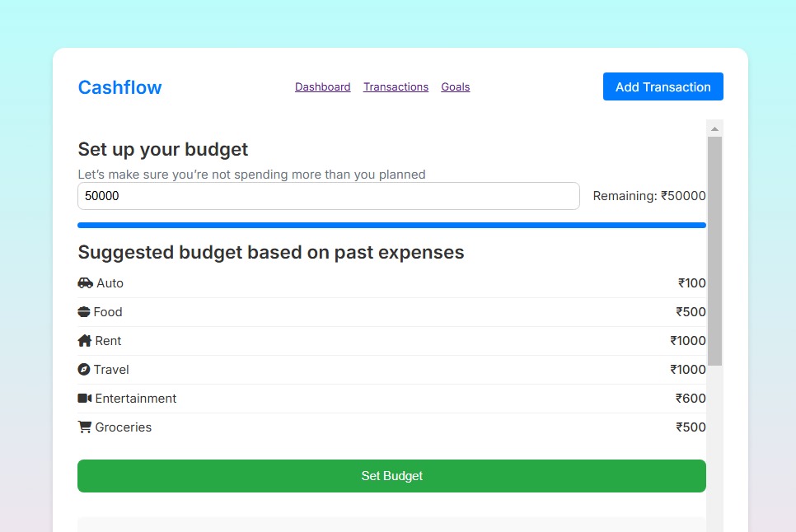Open the Dashboard link
The width and height of the screenshot is (796, 532).
point(322,87)
